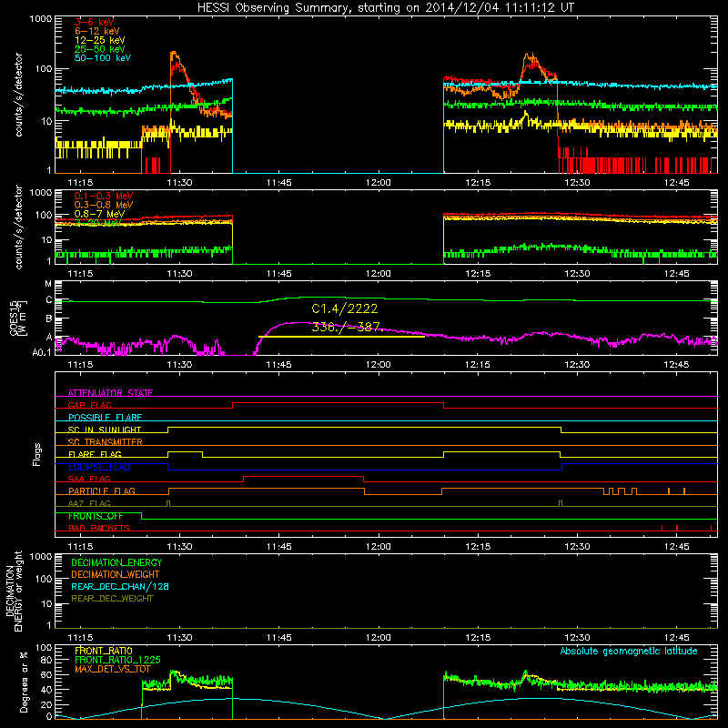The width and height of the screenshot is (728, 728).
Task: Click the green FRONT_RATIO_1225 legend label
Action: pos(117,660)
